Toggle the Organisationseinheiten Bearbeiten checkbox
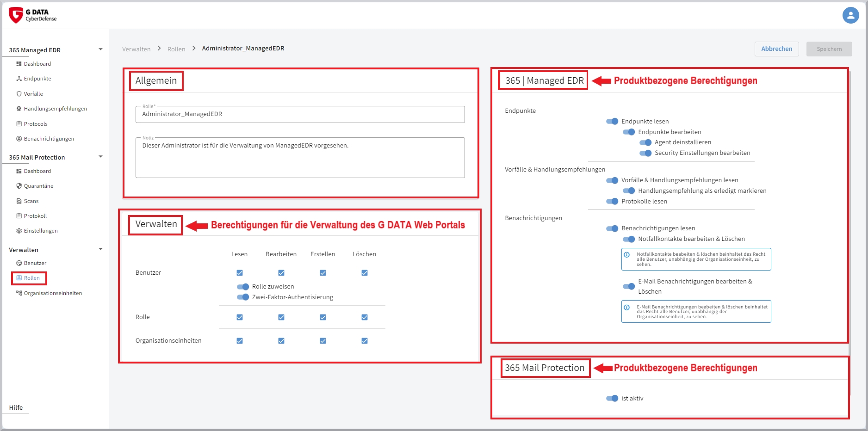The width and height of the screenshot is (868, 431). tap(281, 341)
